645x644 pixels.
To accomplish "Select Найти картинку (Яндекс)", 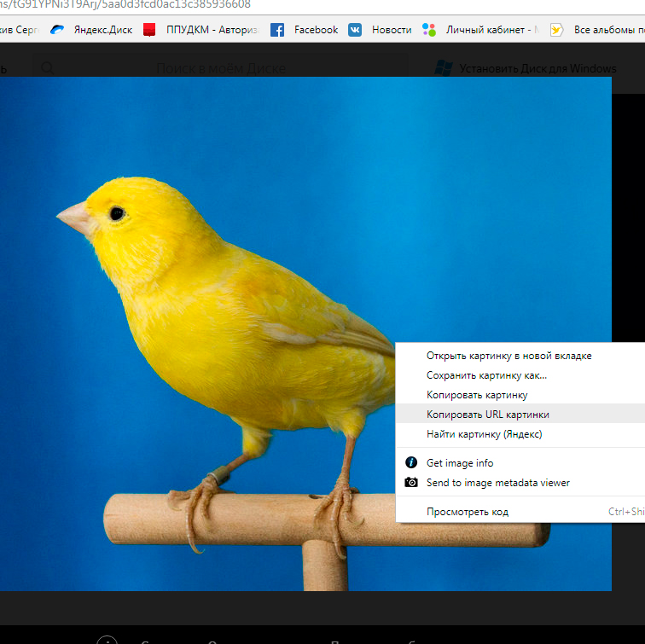I will pos(484,434).
